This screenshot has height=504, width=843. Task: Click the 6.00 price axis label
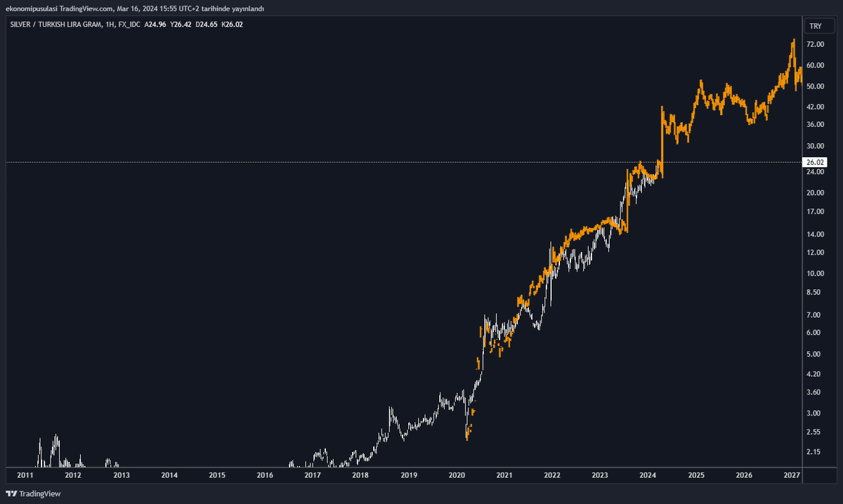click(x=813, y=333)
